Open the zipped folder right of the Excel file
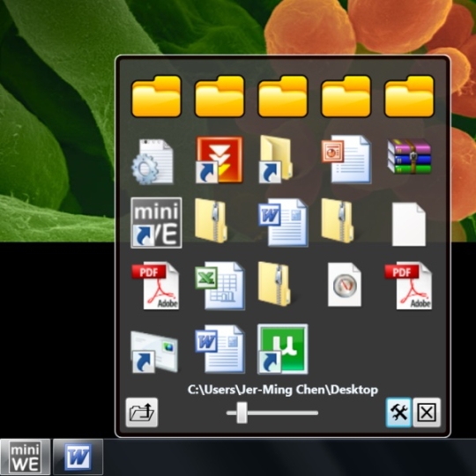Image resolution: width=476 pixels, height=476 pixels. (x=274, y=284)
